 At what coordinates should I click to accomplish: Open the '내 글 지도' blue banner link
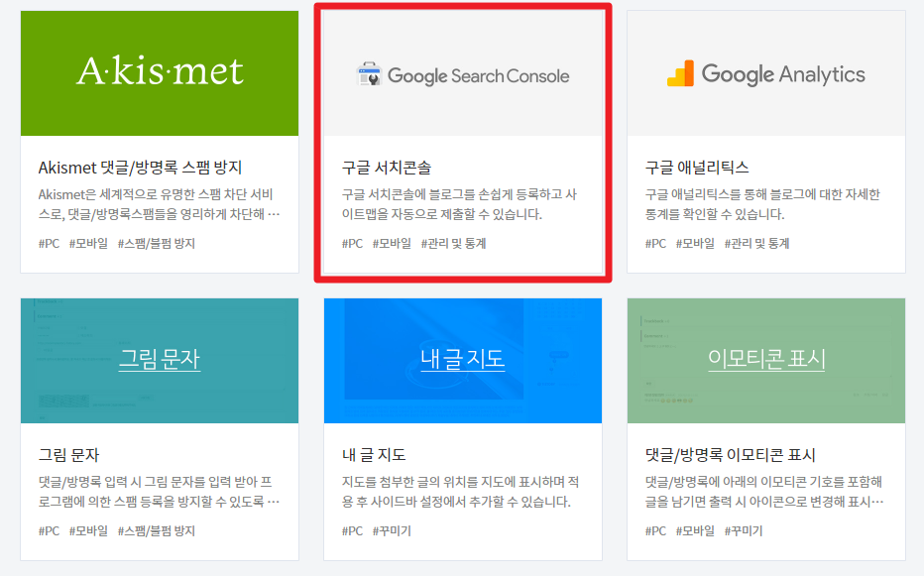[x=463, y=359]
